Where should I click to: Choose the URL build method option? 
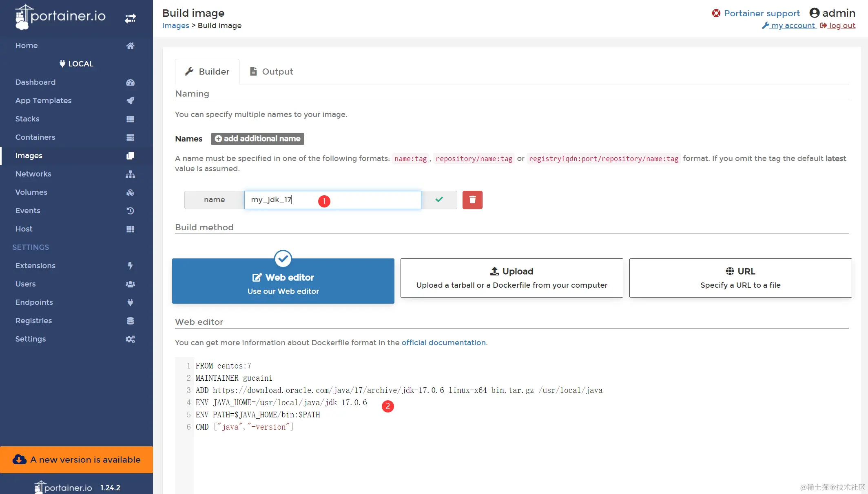coord(740,278)
